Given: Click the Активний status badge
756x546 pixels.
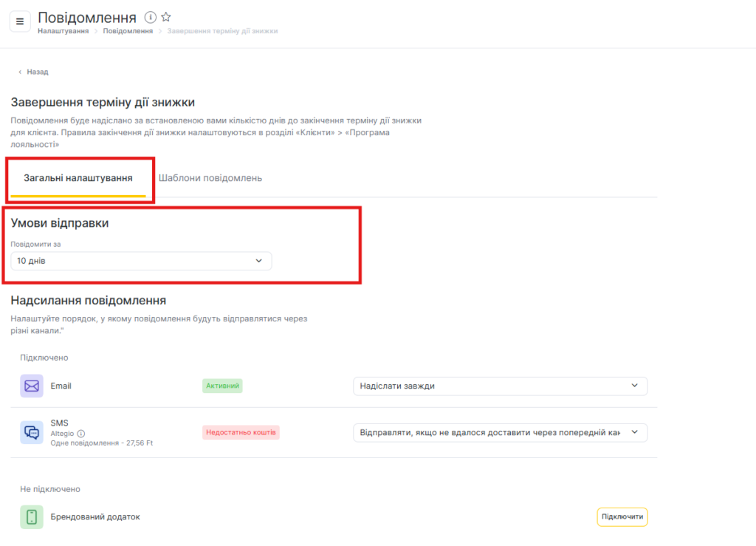Looking at the screenshot, I should [x=222, y=386].
